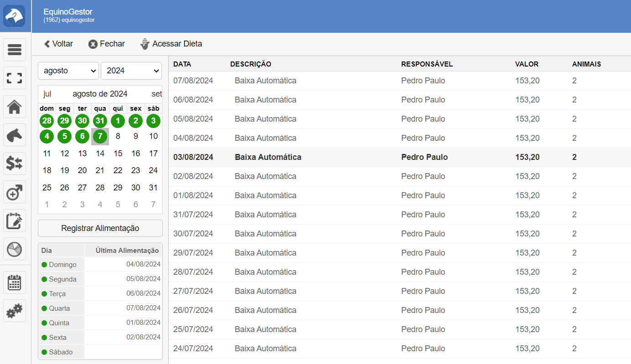This screenshot has height=364, width=631.
Task: Click the Domingo row in feeding table
Action: point(100,265)
